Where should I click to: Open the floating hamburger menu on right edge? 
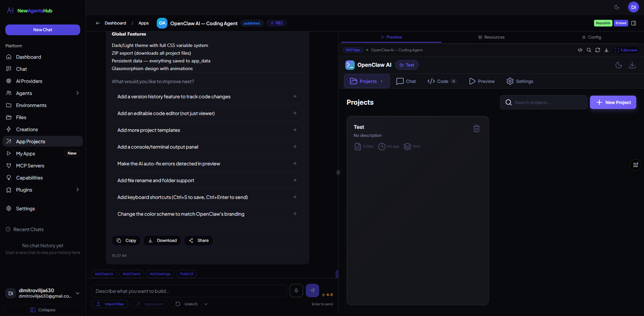[x=636, y=165]
